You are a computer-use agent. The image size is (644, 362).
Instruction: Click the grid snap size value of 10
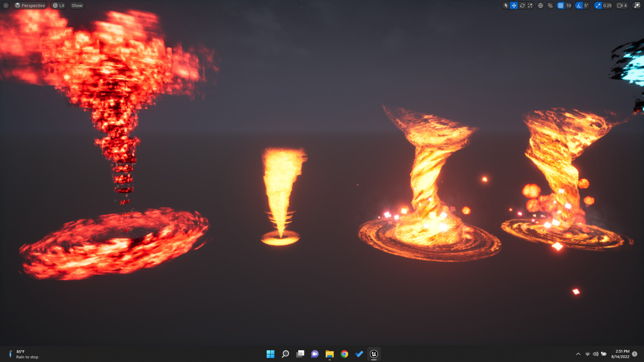click(x=569, y=5)
